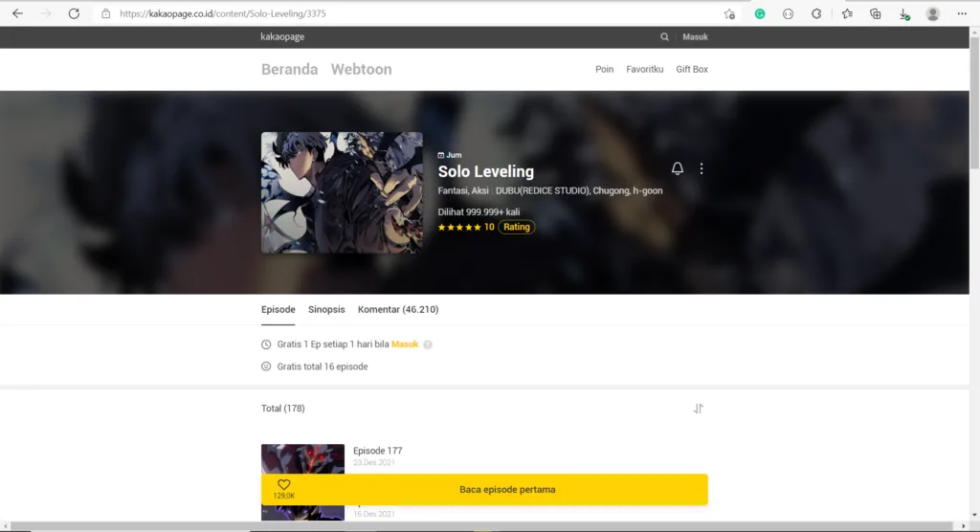Click the Episode 177 thumbnail
The image size is (980, 532).
click(302, 459)
